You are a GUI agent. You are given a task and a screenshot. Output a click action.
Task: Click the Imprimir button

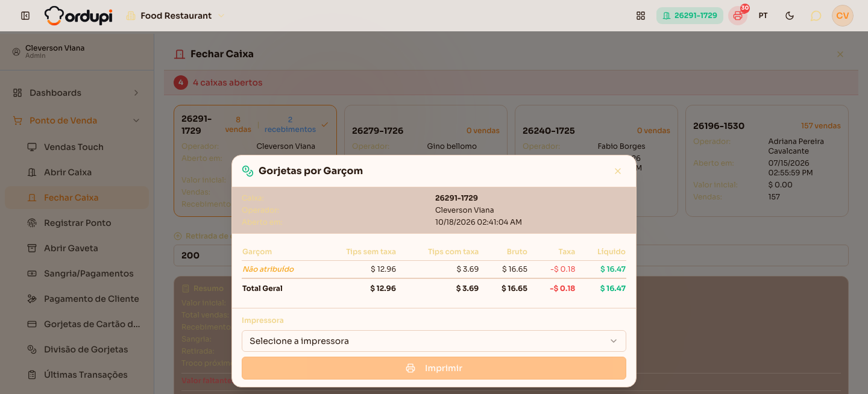[x=434, y=368]
